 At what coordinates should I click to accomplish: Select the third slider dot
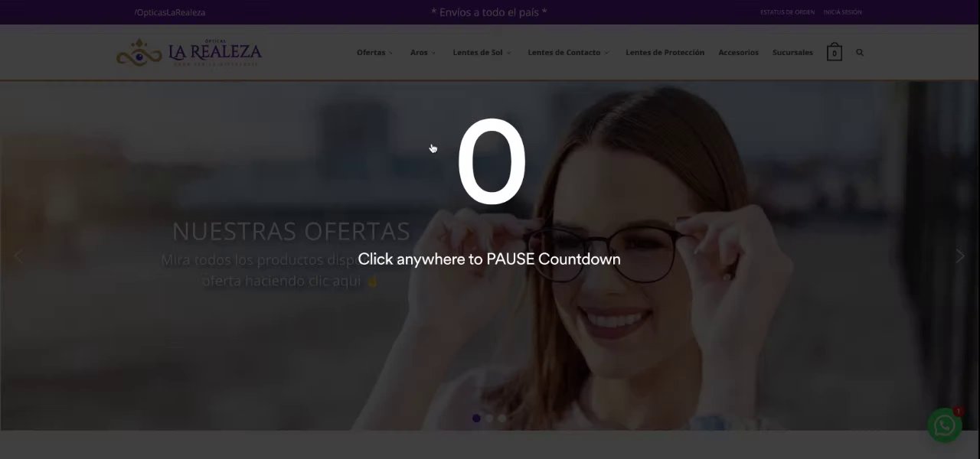point(502,418)
